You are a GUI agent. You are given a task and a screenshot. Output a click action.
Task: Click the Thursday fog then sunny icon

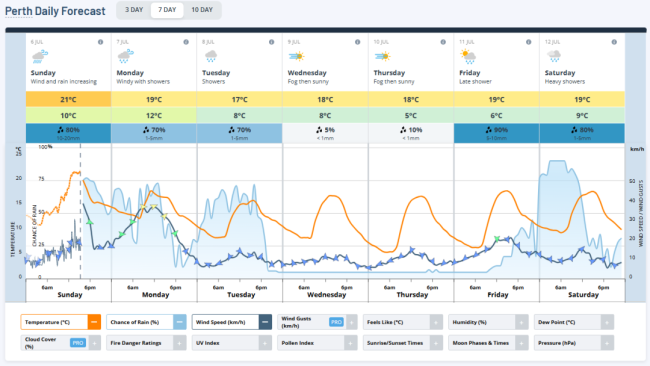click(382, 56)
